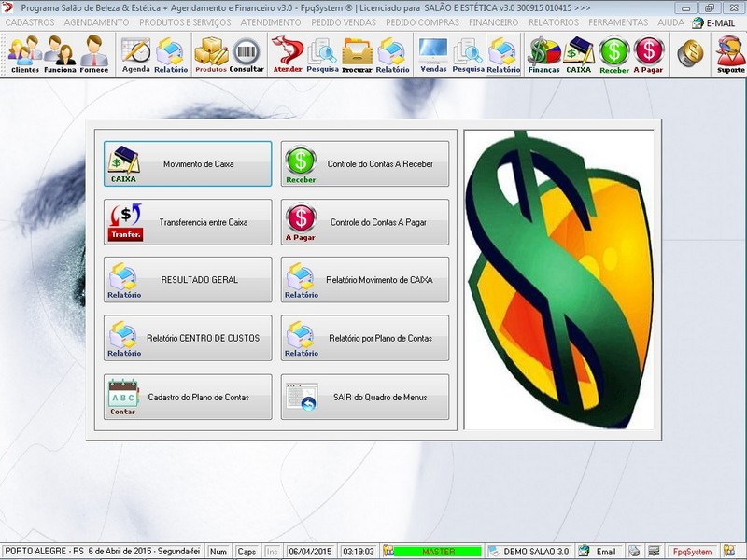
Task: Open Cadastro do Plano de Contas
Action: (188, 398)
